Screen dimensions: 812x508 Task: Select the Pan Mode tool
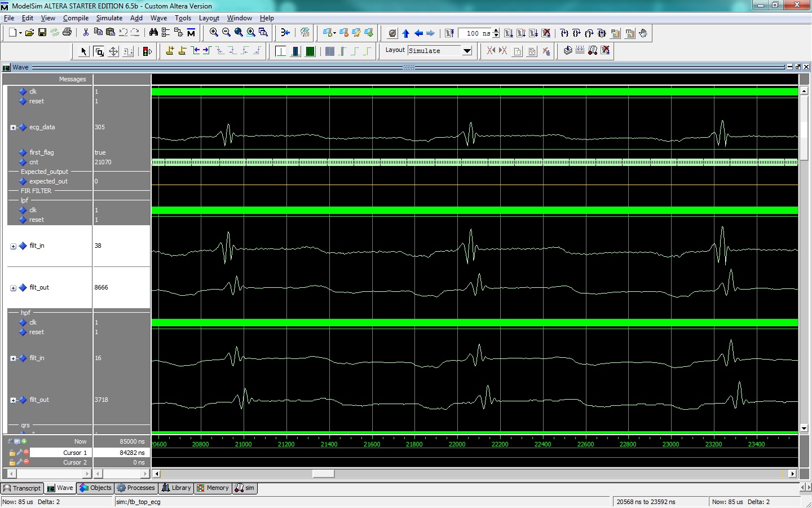click(x=113, y=51)
